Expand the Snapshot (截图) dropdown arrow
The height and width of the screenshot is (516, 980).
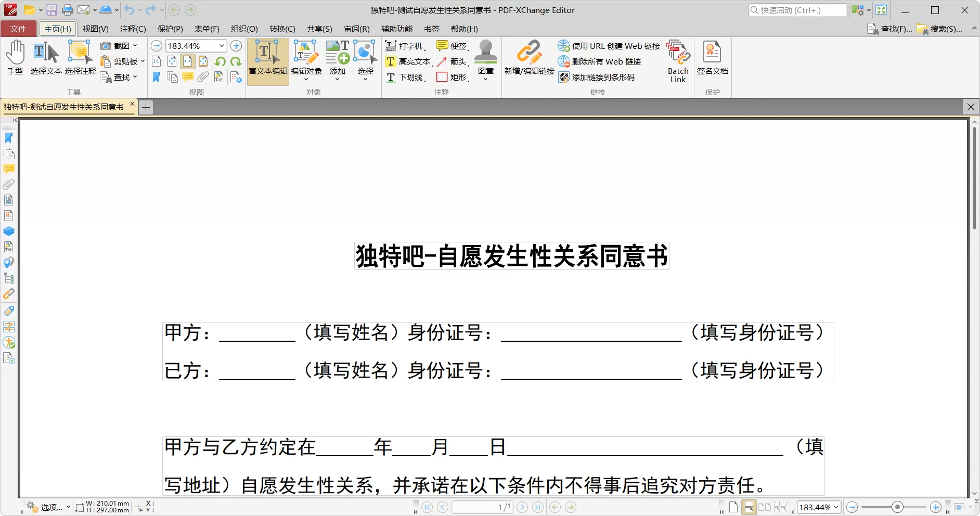(135, 46)
